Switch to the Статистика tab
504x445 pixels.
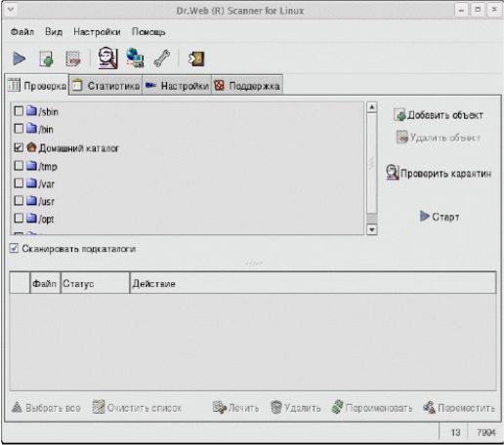click(x=105, y=86)
